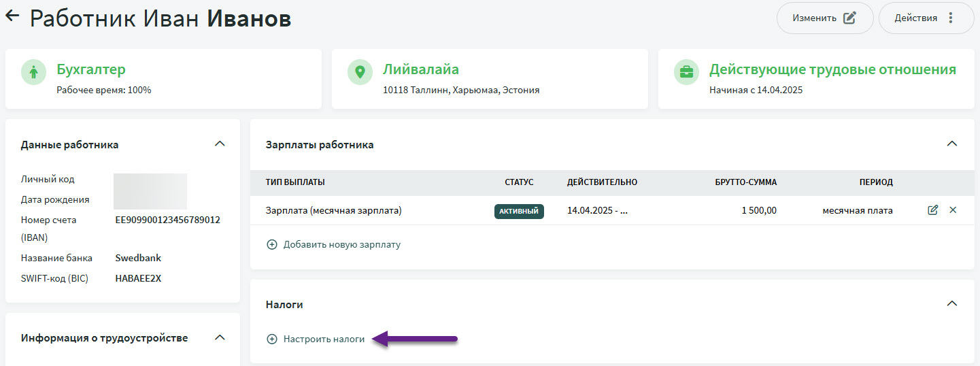Viewport: 980px width, 366px height.
Task: Collapse the Зарплаты работника panel
Action: click(x=952, y=144)
